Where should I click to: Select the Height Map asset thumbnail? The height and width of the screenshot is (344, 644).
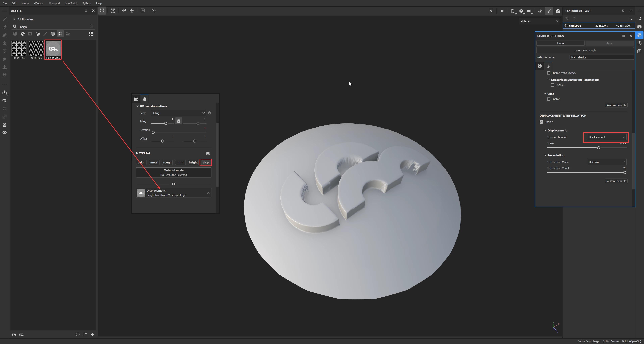click(x=53, y=49)
